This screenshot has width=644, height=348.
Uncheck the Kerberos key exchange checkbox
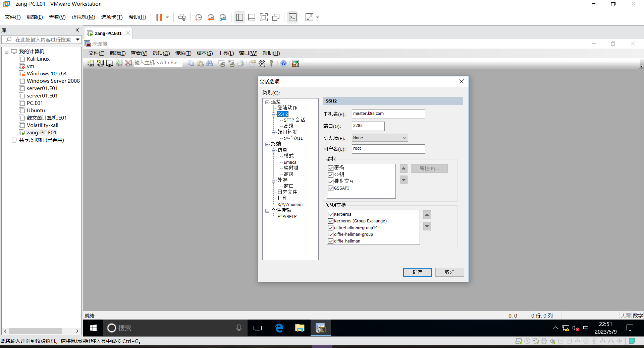point(331,214)
